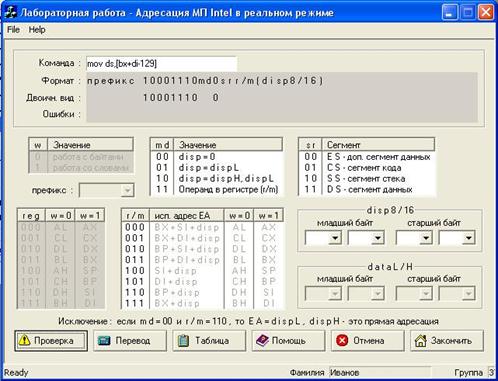Click the Перевод button icon
The width and height of the screenshot is (498, 381).
[x=104, y=340]
